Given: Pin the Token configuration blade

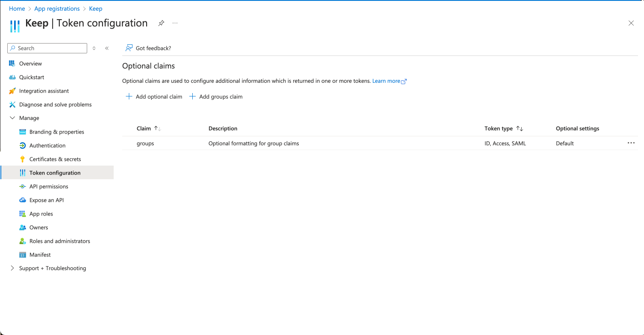Looking at the screenshot, I should coord(161,23).
